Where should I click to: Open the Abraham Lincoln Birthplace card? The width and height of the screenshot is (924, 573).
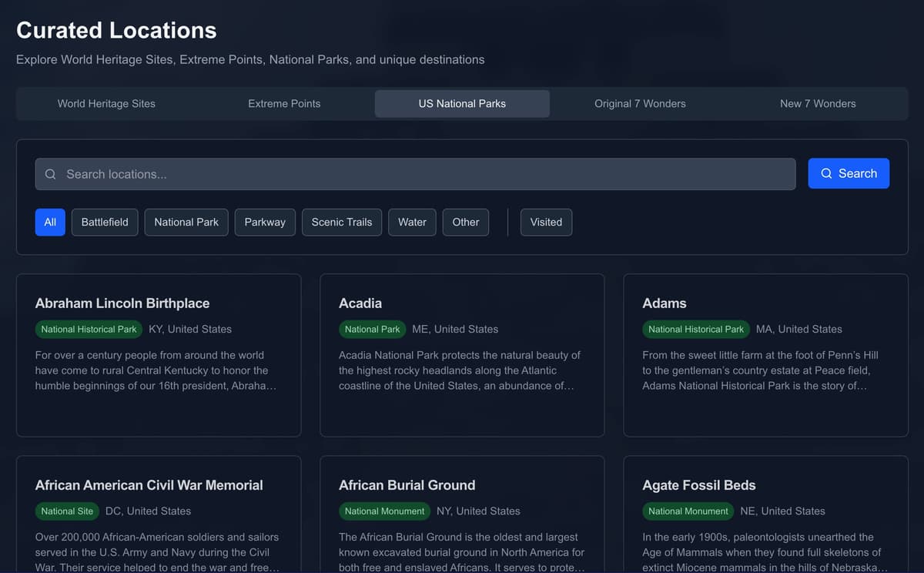point(159,355)
